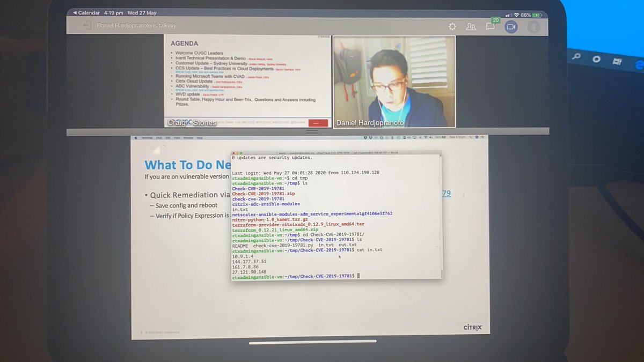Click the split-view divider handle
This screenshot has height=362, width=644.
pyautogui.click(x=312, y=131)
